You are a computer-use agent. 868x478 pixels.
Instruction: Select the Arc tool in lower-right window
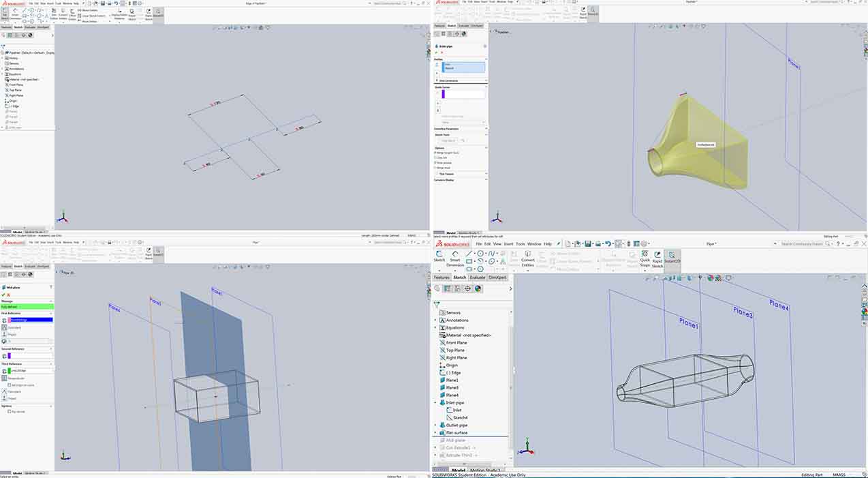click(x=480, y=261)
